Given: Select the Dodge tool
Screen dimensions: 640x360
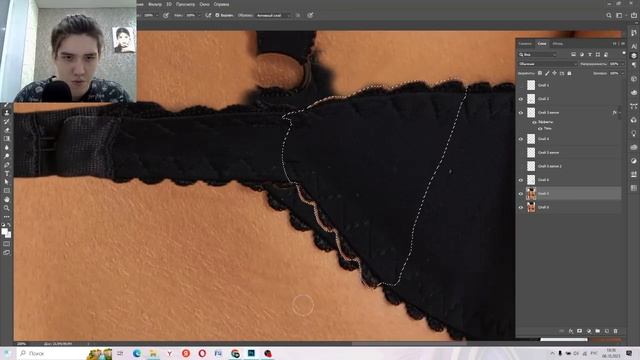Looking at the screenshot, I should [x=7, y=156].
